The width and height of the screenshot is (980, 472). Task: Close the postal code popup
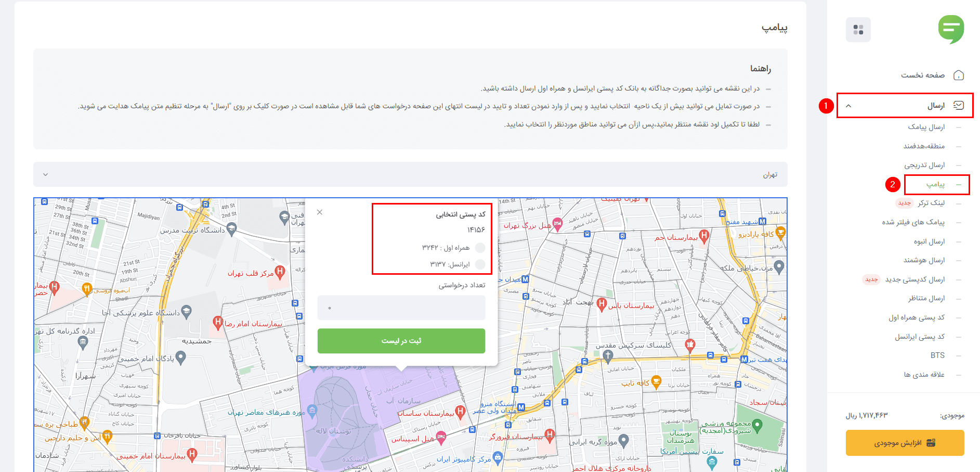[320, 212]
